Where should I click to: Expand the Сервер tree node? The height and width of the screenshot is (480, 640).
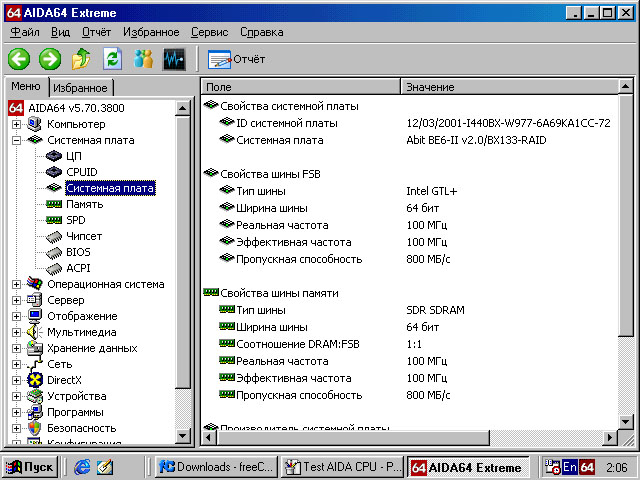(x=16, y=300)
